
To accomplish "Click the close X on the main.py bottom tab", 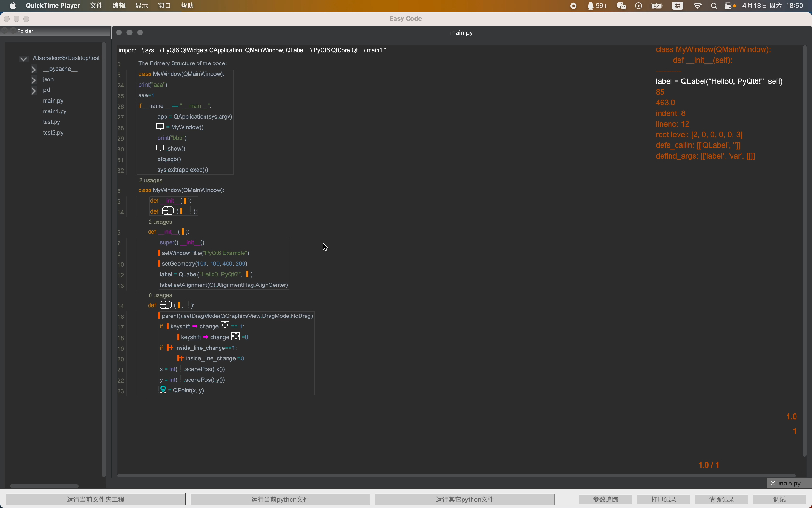I will pos(773,484).
